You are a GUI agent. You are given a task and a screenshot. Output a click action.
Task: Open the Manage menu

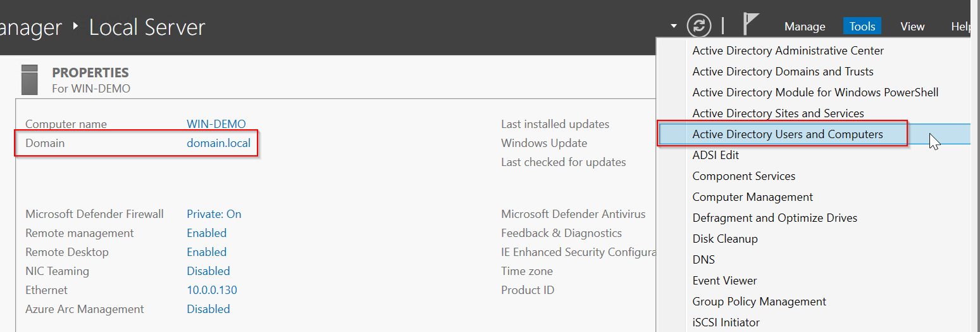805,26
